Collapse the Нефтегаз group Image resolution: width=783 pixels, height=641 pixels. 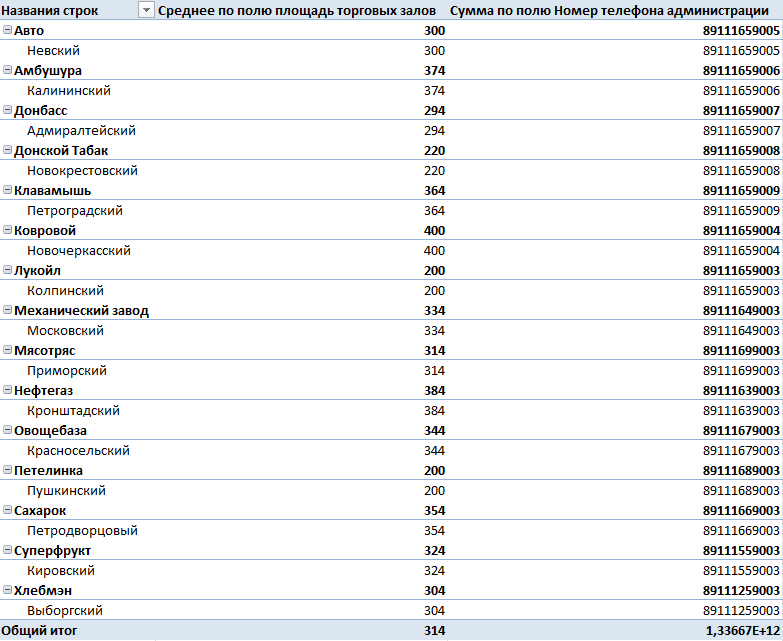[7, 389]
